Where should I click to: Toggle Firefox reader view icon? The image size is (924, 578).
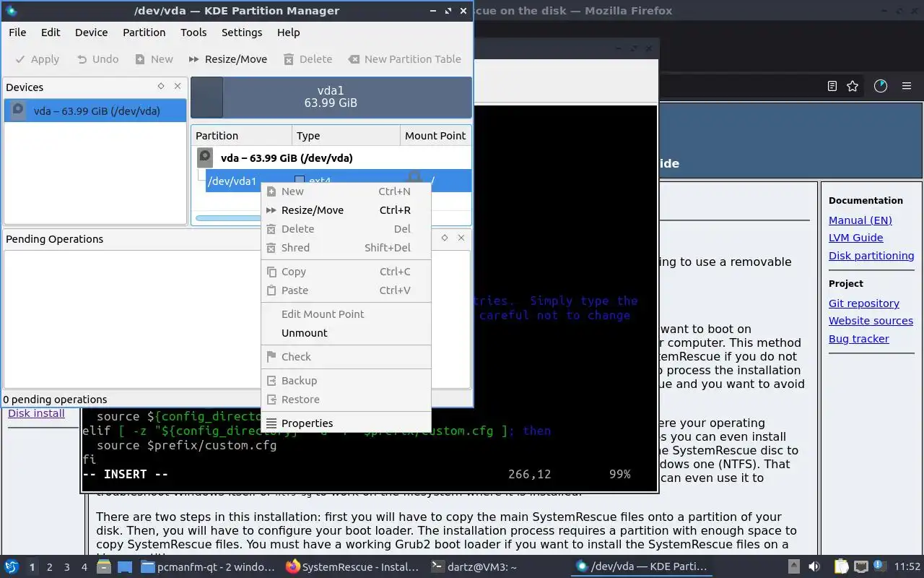point(832,86)
